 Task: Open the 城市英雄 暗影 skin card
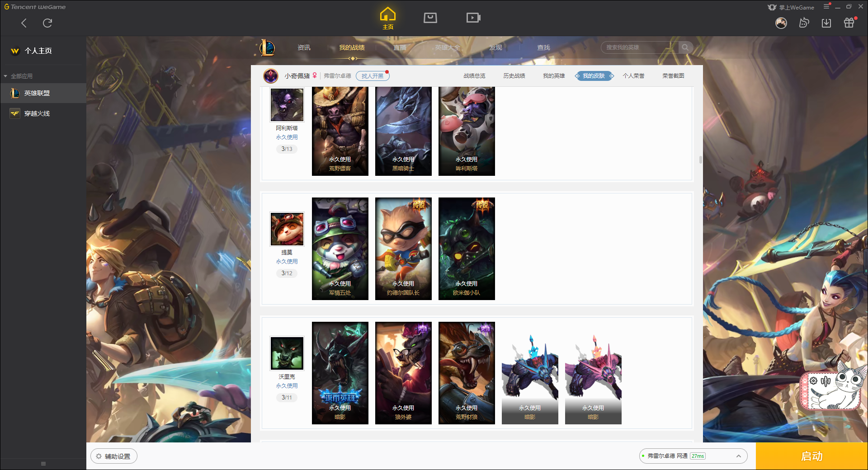point(340,373)
